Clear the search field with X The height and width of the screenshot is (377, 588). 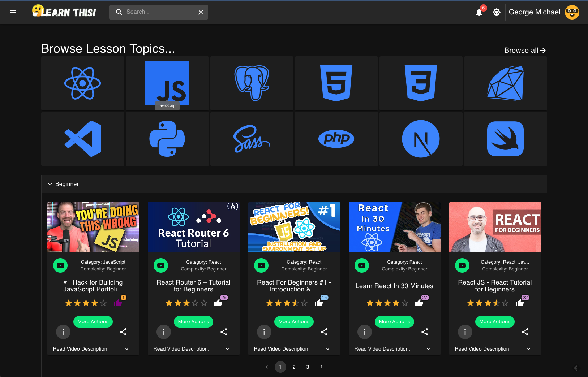(201, 12)
